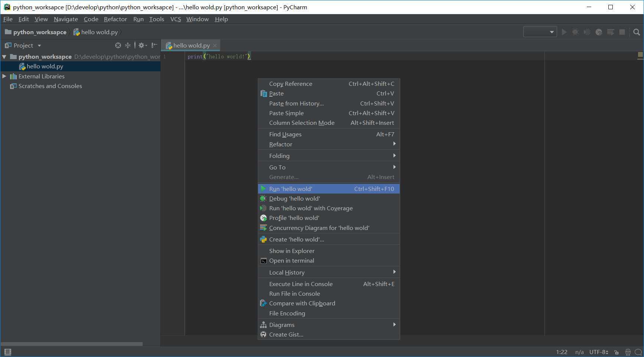Select Paste Simple
Image resolution: width=644 pixels, height=357 pixels.
coord(329,113)
